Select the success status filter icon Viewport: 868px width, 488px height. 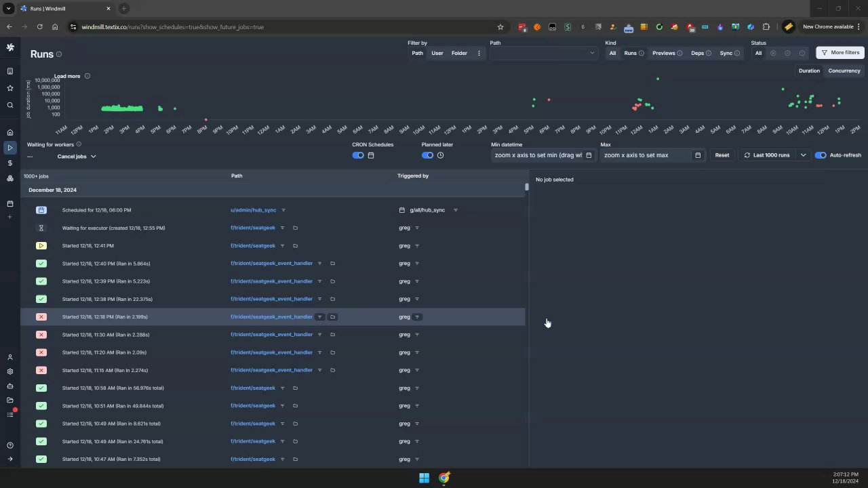point(787,53)
